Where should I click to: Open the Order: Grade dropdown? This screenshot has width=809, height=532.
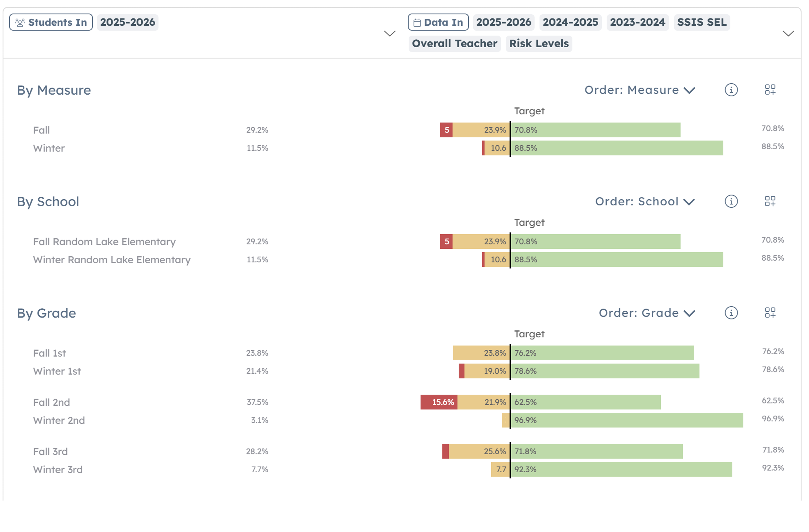pos(647,313)
